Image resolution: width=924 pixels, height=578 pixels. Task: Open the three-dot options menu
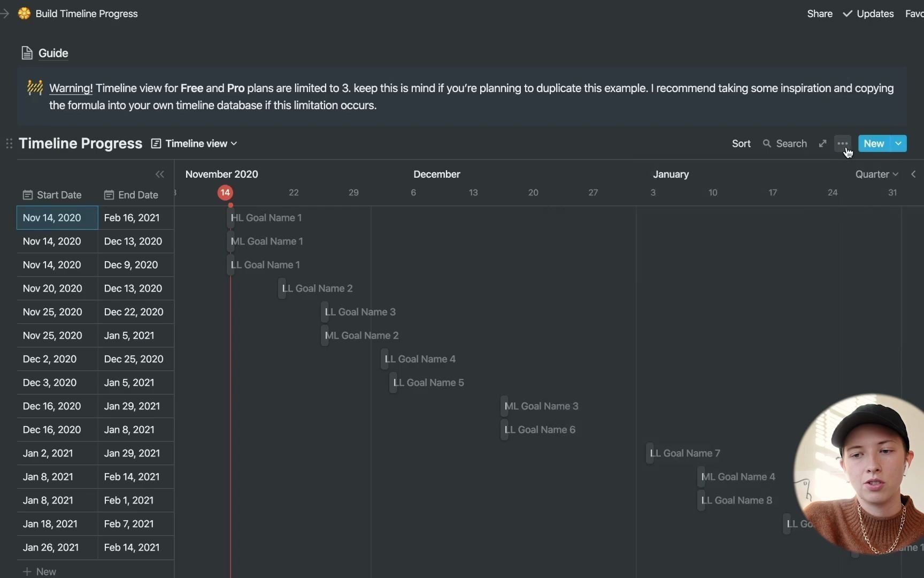tap(842, 143)
